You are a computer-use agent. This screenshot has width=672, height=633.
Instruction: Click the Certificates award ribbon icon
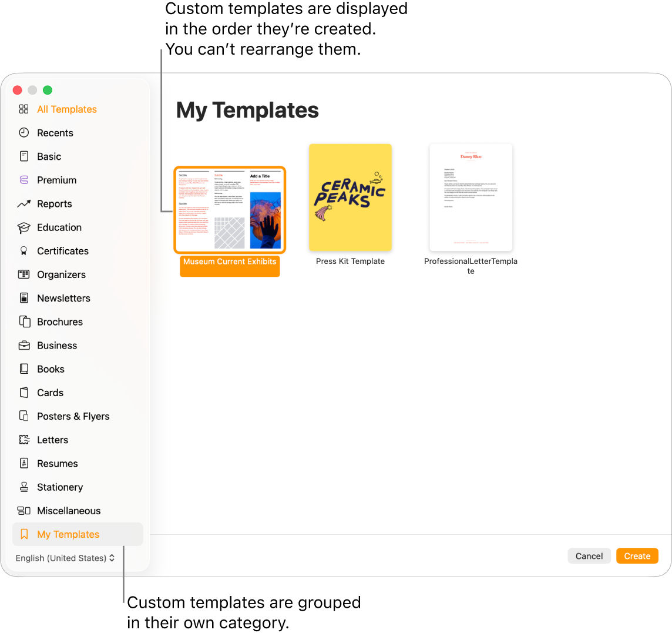click(23, 251)
